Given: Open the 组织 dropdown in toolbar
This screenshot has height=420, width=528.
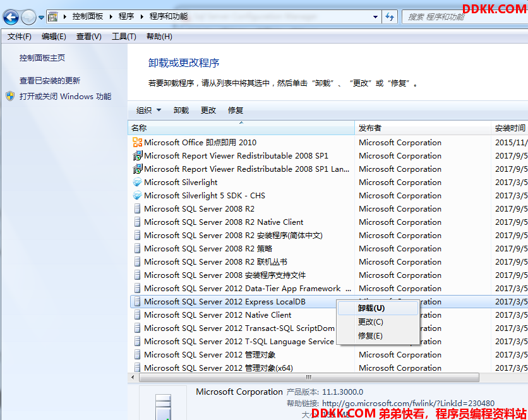Looking at the screenshot, I should coord(148,110).
